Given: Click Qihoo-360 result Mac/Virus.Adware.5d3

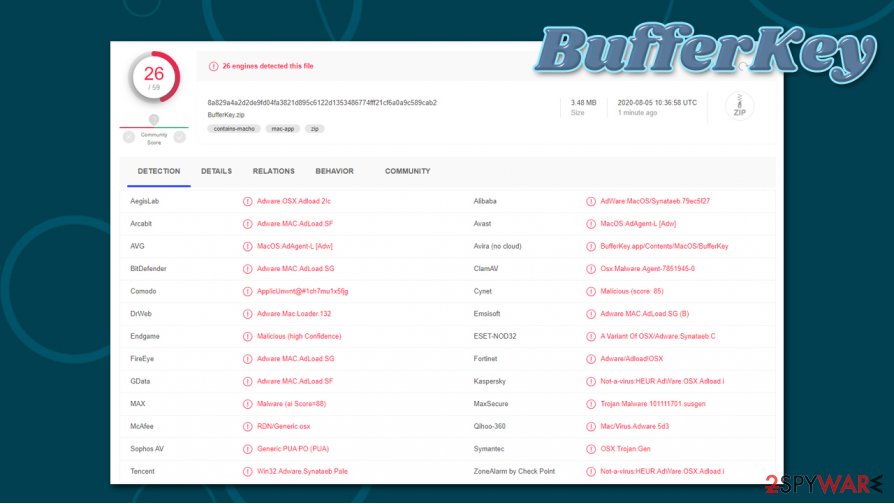Looking at the screenshot, I should [634, 426].
